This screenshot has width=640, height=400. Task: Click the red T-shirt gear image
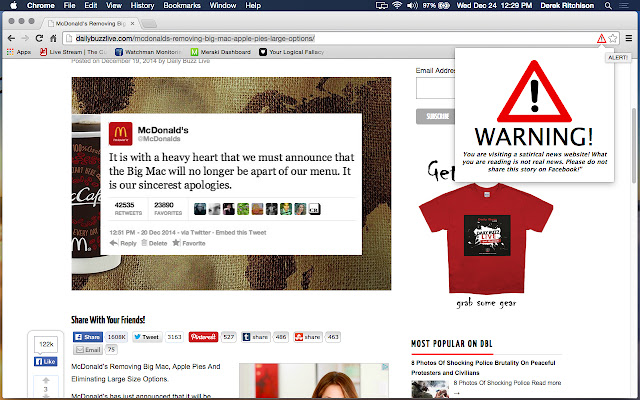pos(486,238)
